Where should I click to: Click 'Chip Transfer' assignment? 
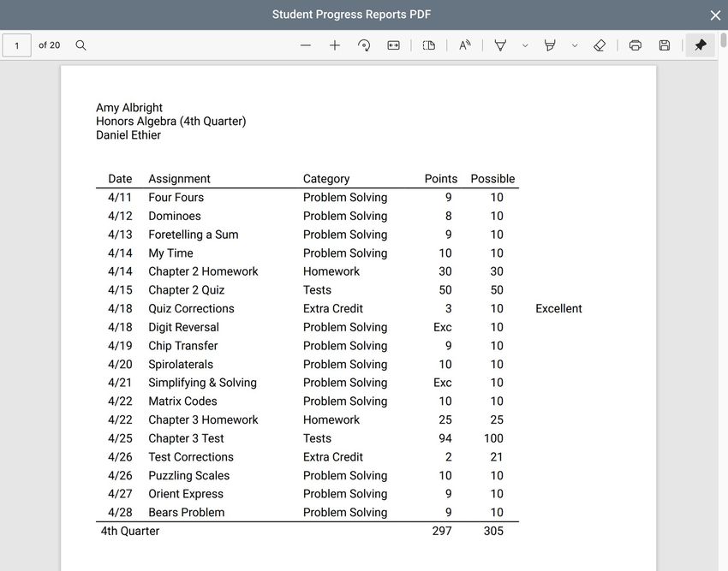pos(183,346)
